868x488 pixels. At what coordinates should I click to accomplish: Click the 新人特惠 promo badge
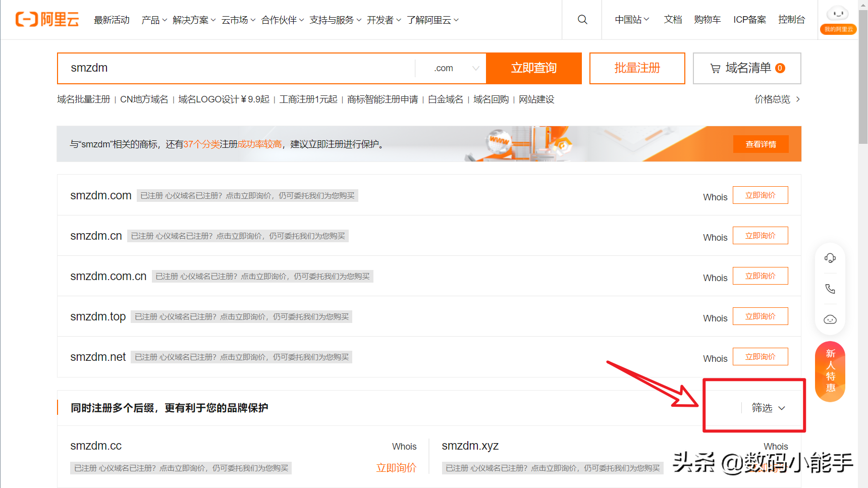[830, 371]
